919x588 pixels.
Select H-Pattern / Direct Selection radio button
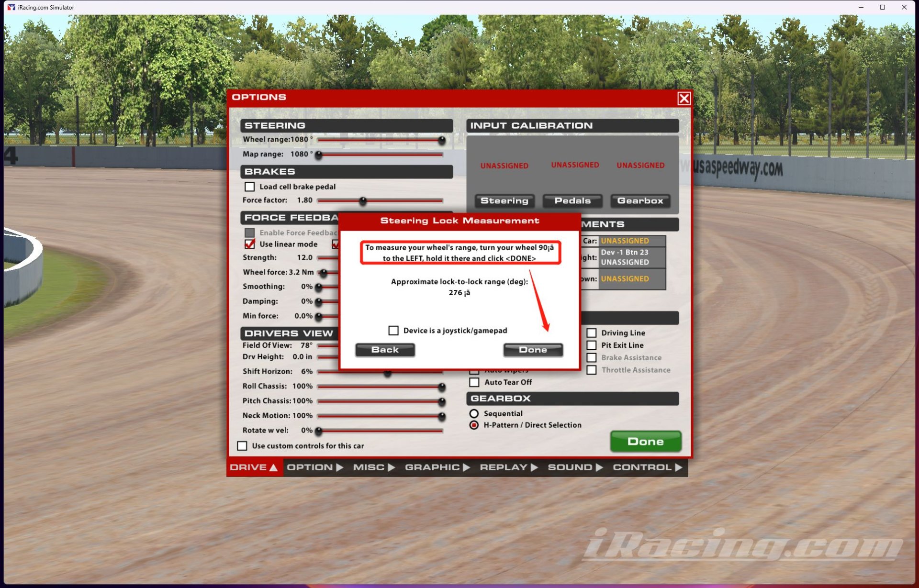474,425
